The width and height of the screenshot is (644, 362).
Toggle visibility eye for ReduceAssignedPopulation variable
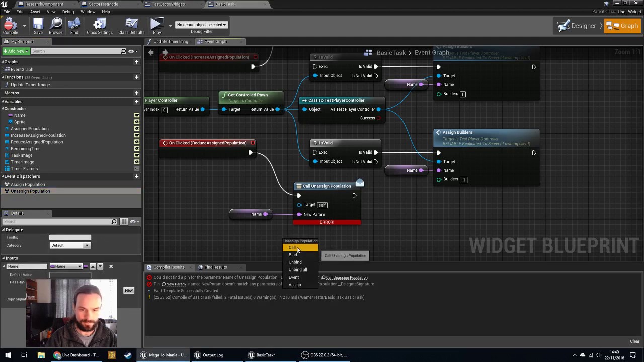point(136,142)
